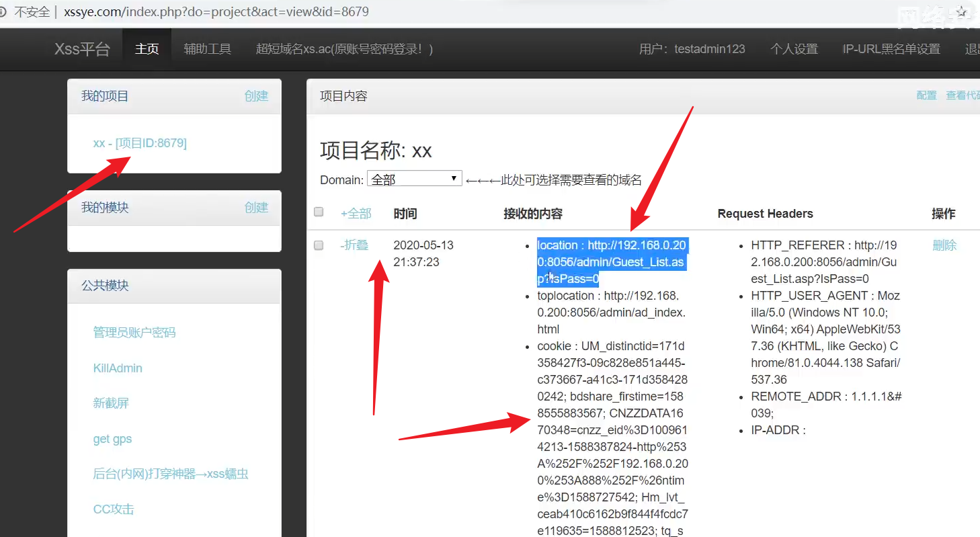Open 个人设置 in the top navigation

tap(794, 49)
